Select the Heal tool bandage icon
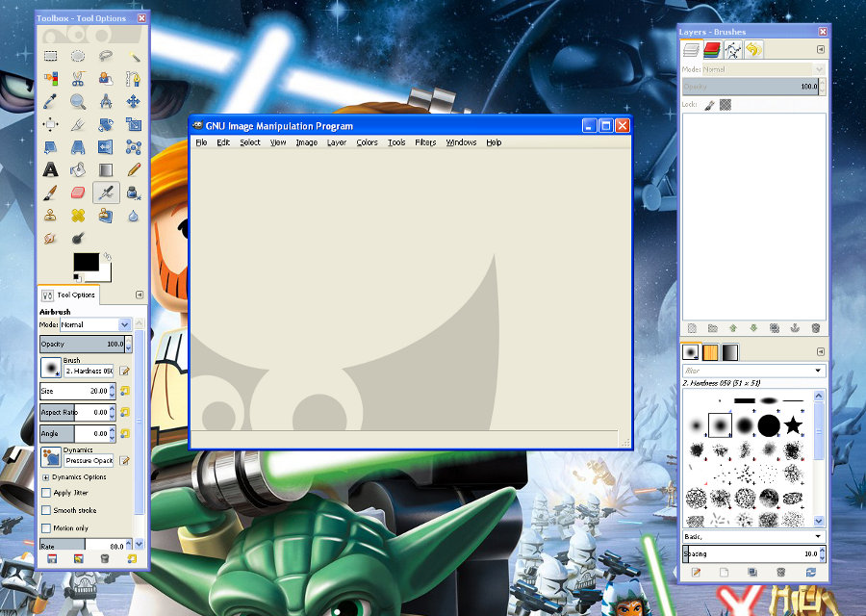This screenshot has width=866, height=616. coord(78,215)
